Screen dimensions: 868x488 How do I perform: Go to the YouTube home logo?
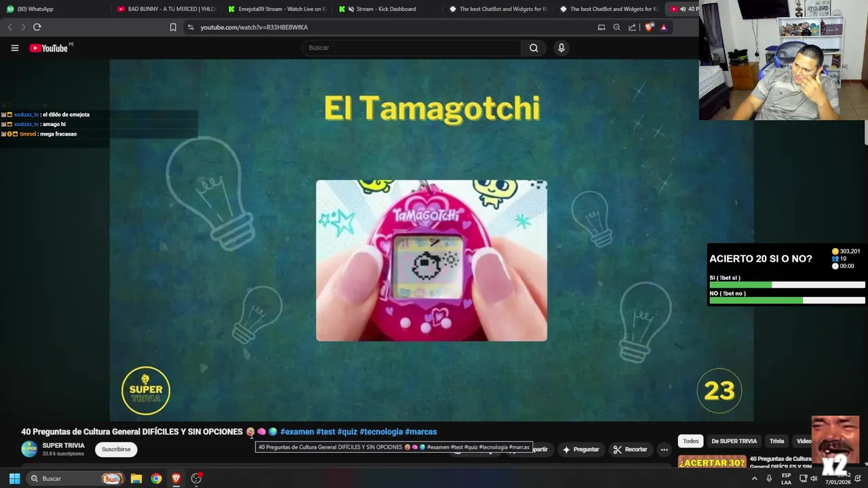point(49,48)
